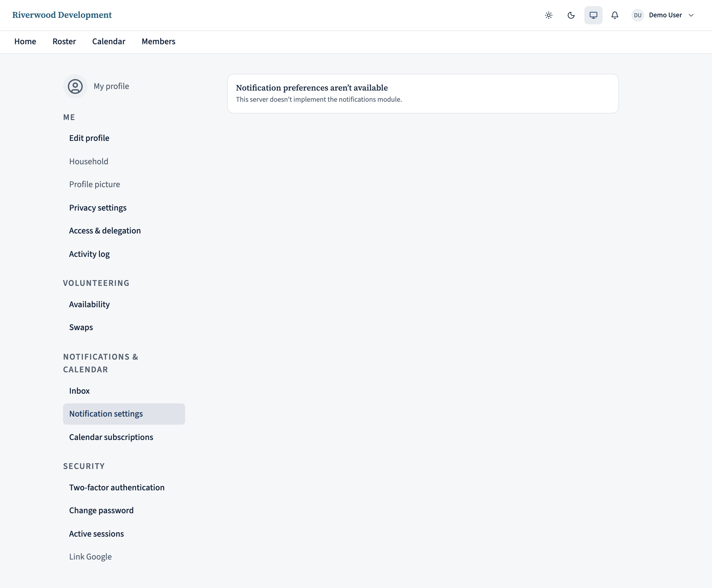Image resolution: width=712 pixels, height=588 pixels.
Task: Open notifications bell icon
Action: click(615, 15)
